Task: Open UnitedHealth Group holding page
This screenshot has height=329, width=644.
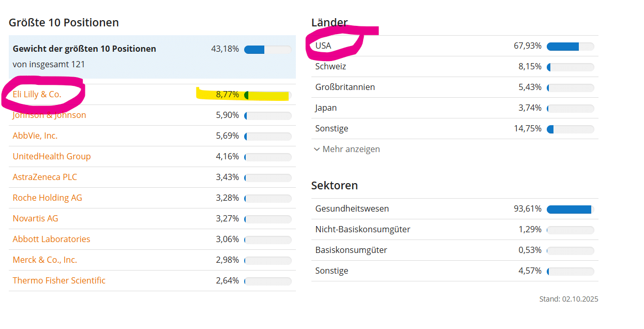Action: point(52,156)
